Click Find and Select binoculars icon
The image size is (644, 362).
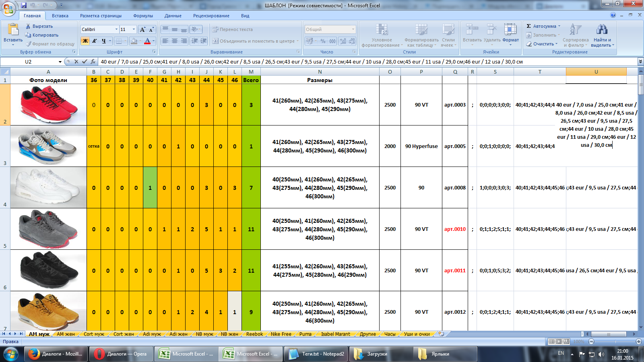click(602, 30)
